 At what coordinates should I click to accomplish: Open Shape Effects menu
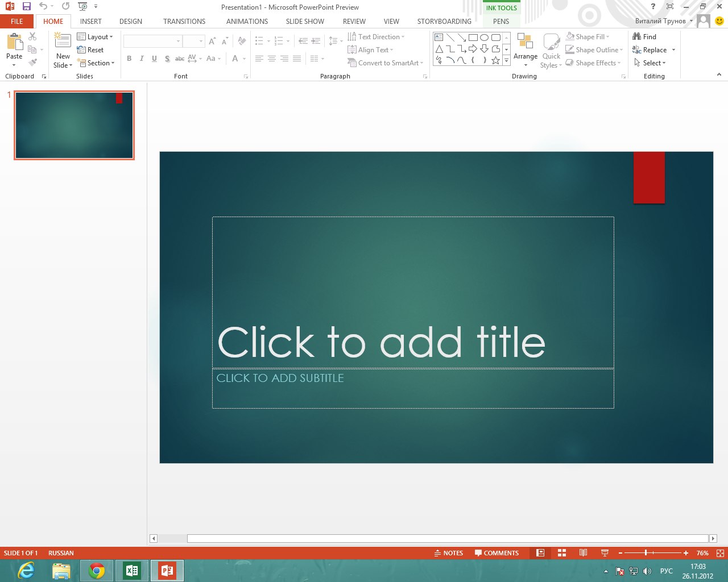tap(593, 63)
